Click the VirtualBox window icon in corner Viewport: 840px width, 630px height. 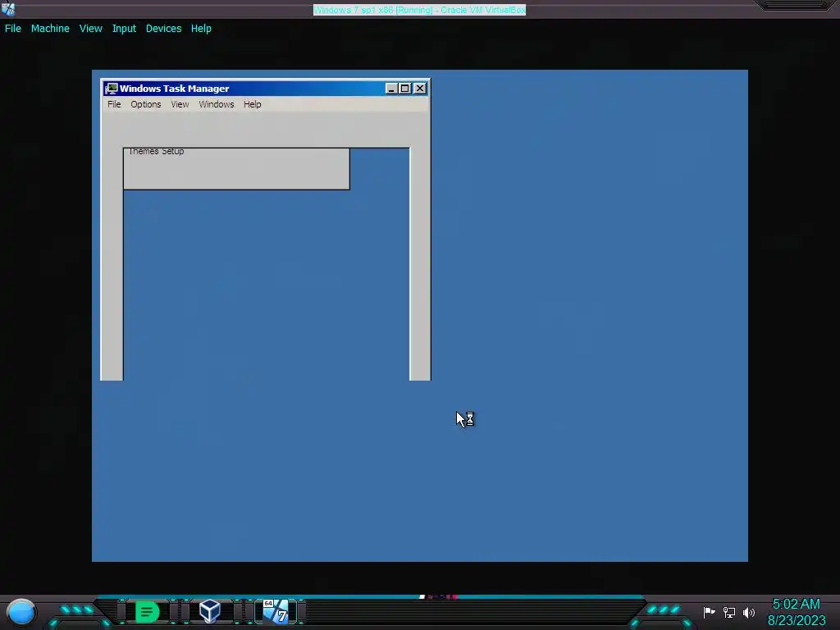8,8
